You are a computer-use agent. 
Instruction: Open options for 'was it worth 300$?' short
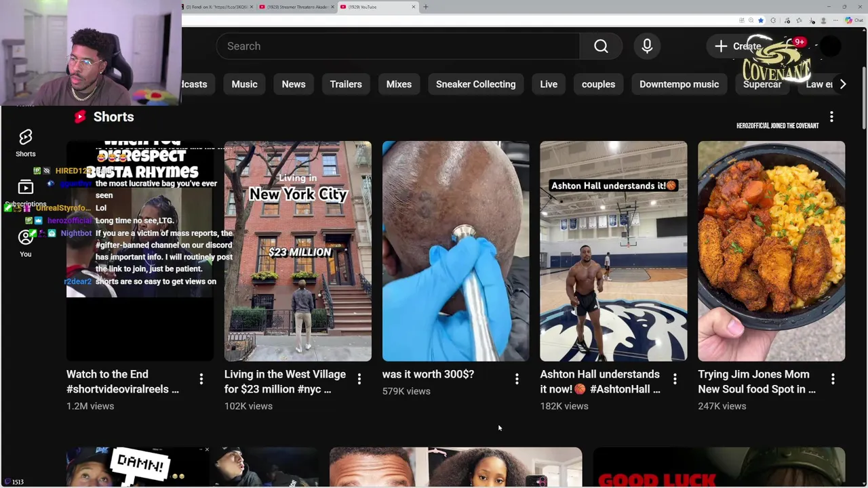[x=517, y=380]
